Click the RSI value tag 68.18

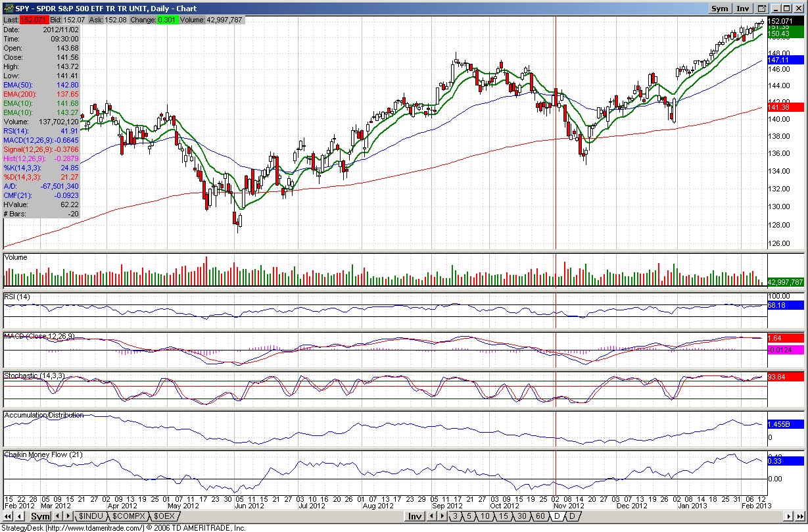coord(785,305)
